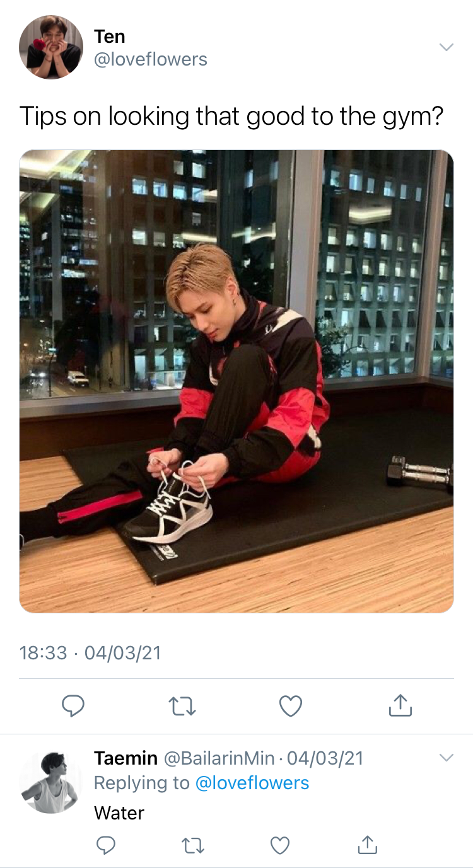Open dropdown chevron on Ten's tweet
Viewport: 473px width, 868px height.
pos(446,47)
